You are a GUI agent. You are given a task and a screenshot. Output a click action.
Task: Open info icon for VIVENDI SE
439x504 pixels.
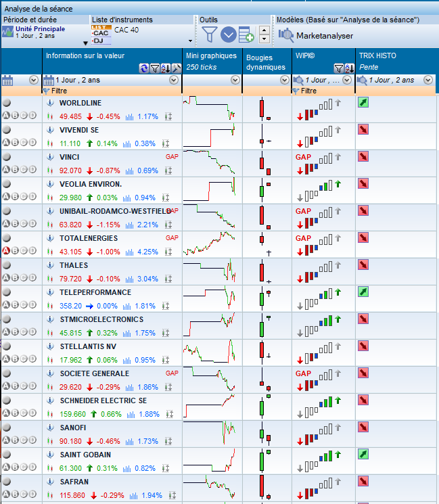(50, 130)
